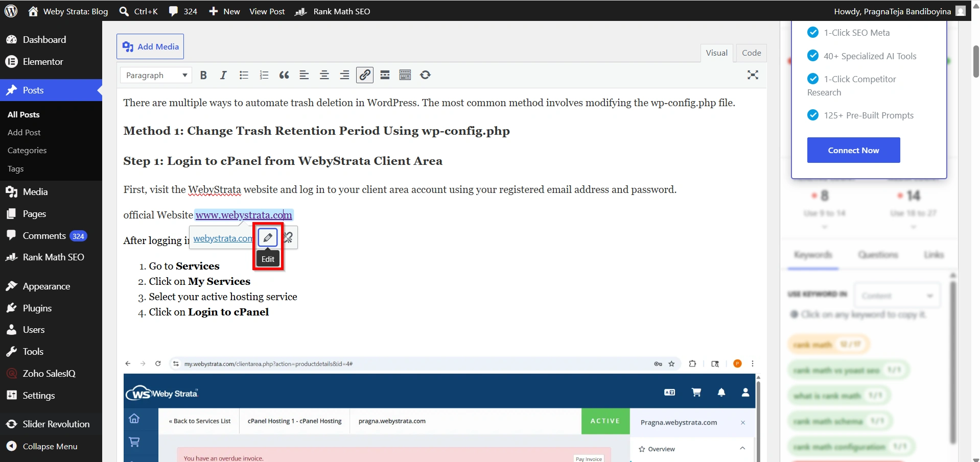The image size is (980, 462).
Task: Toggle bold formatting
Action: pos(203,75)
